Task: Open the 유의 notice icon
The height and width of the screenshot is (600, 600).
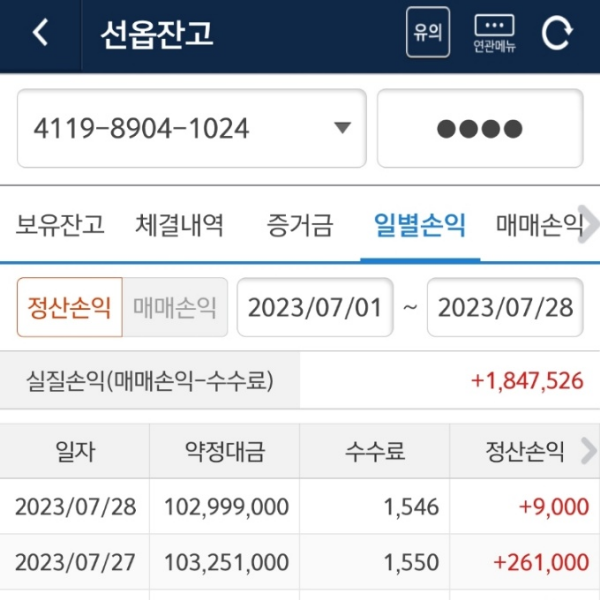Action: click(427, 34)
